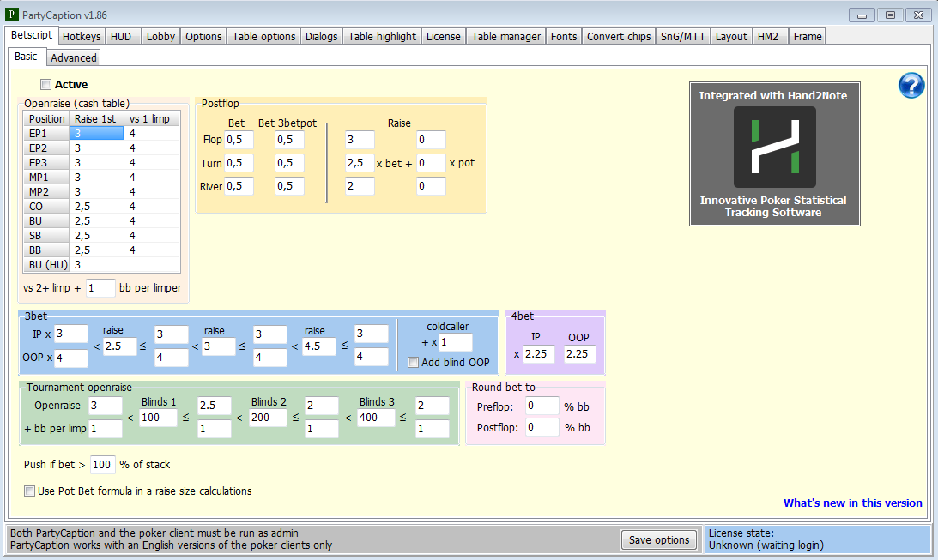Open What's new in this version link
The height and width of the screenshot is (560, 938).
click(x=852, y=503)
